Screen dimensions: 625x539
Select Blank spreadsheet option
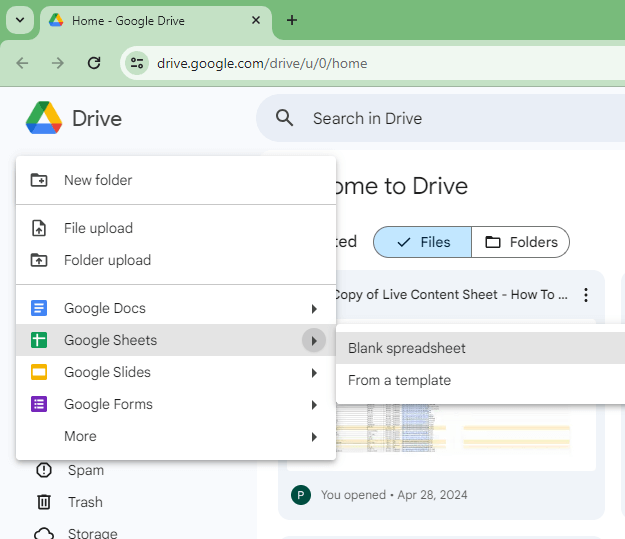point(480,348)
